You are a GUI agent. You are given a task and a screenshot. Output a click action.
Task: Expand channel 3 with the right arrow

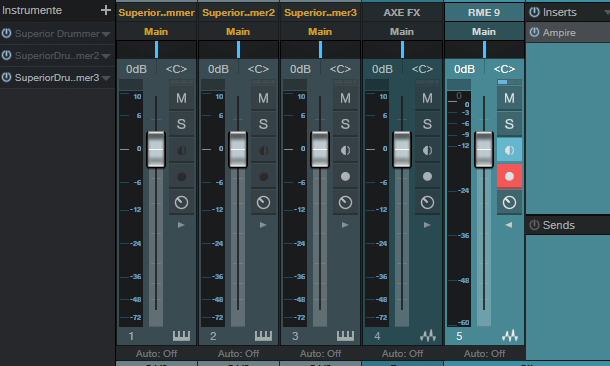345,225
